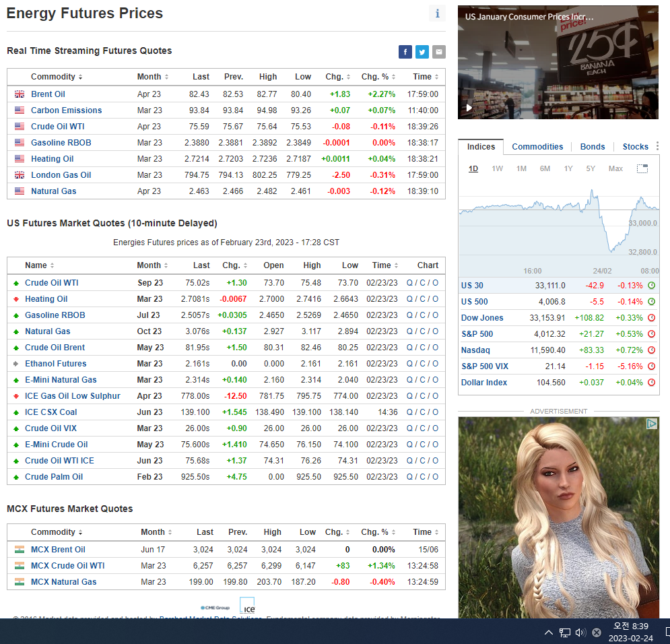Set chart range to 6M

pos(545,168)
